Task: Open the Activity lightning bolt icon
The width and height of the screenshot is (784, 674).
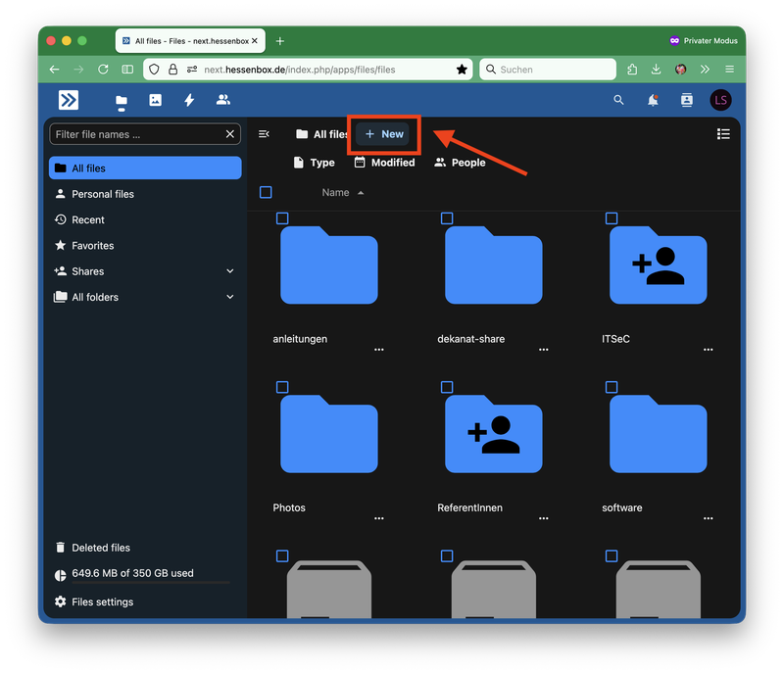Action: click(x=189, y=100)
